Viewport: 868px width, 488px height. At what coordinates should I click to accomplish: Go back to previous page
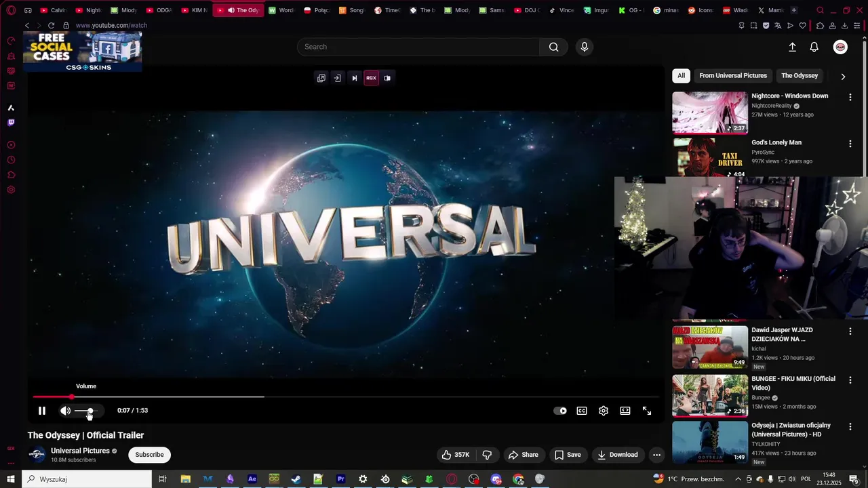coord(27,25)
